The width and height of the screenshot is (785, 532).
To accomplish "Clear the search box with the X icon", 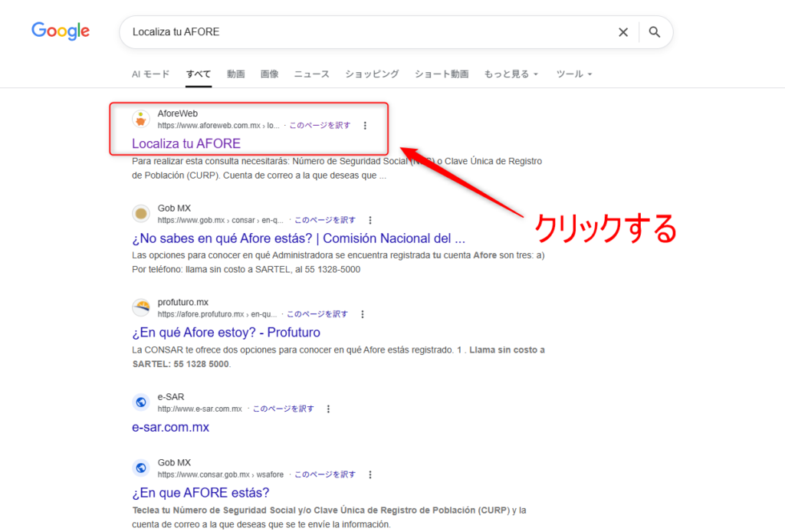I will [623, 32].
